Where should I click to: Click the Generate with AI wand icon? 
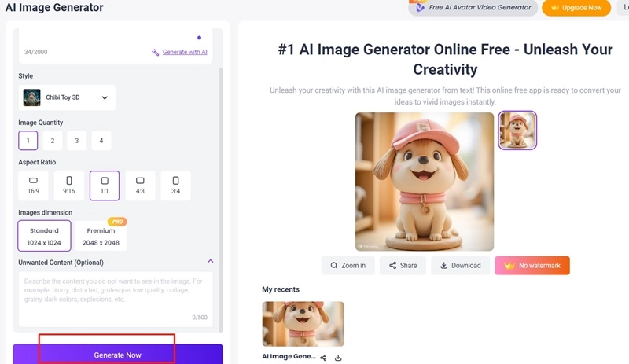click(155, 52)
